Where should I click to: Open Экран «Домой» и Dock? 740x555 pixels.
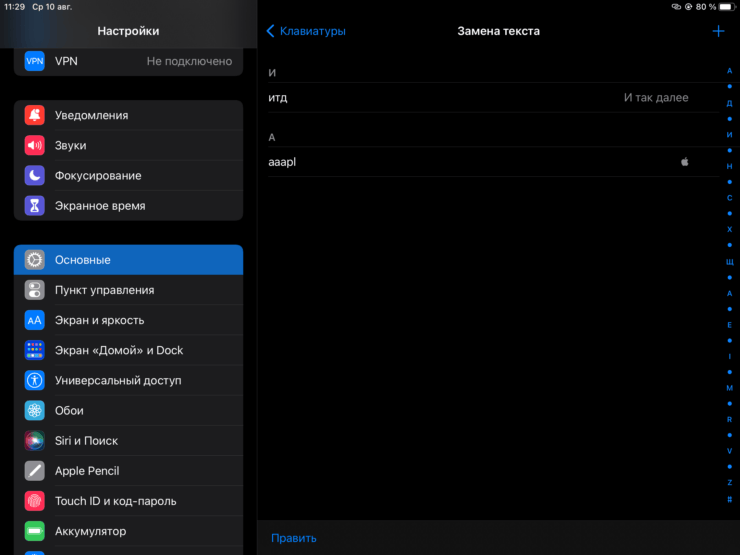[x=128, y=350]
